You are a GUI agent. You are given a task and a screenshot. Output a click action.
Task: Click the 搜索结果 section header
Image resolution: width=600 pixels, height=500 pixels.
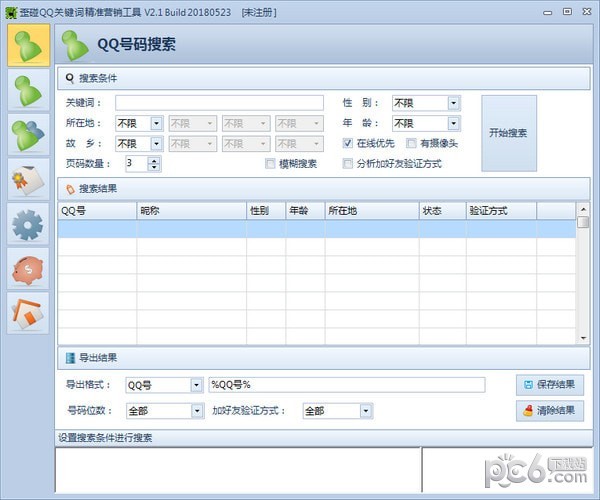click(324, 189)
